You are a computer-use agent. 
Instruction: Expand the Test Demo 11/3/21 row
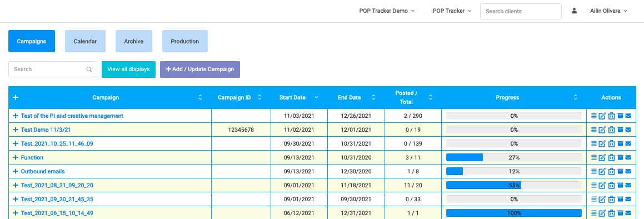16,130
